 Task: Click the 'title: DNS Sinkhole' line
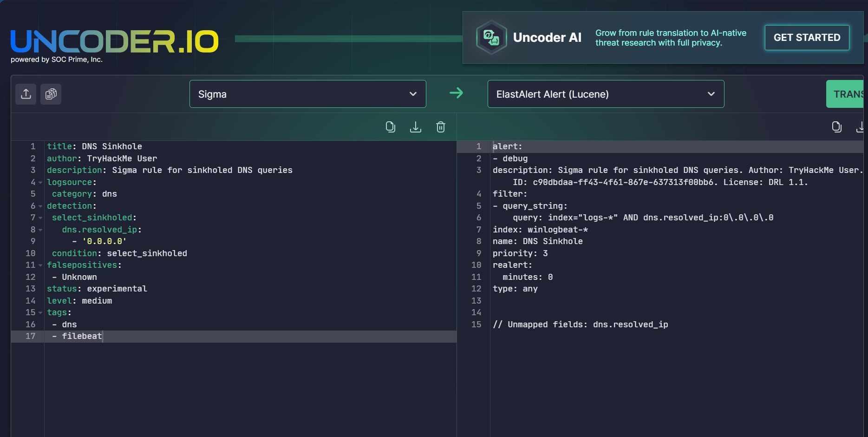(x=94, y=146)
